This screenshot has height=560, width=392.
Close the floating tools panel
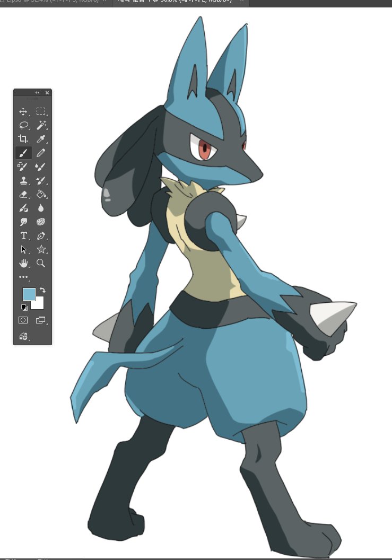(x=47, y=92)
